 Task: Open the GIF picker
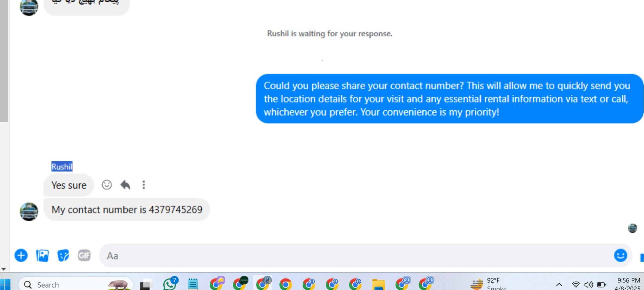click(x=84, y=255)
